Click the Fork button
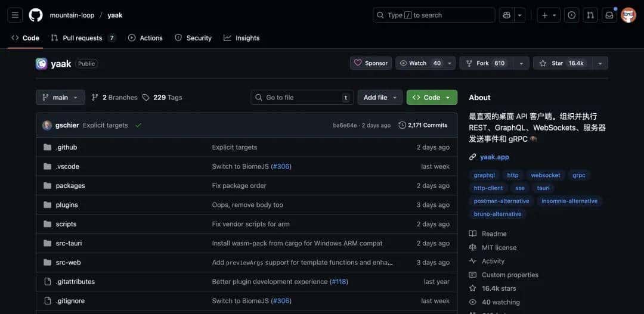This screenshot has width=644, height=314. pyautogui.click(x=488, y=63)
